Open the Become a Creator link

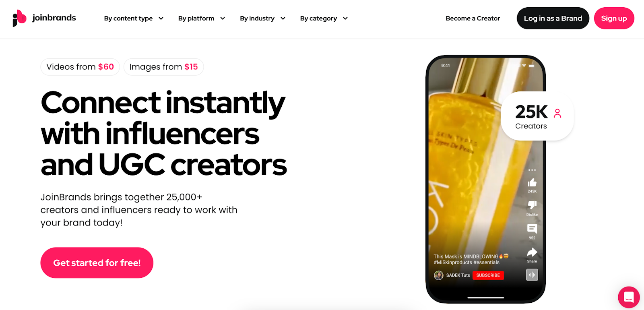[x=473, y=19]
